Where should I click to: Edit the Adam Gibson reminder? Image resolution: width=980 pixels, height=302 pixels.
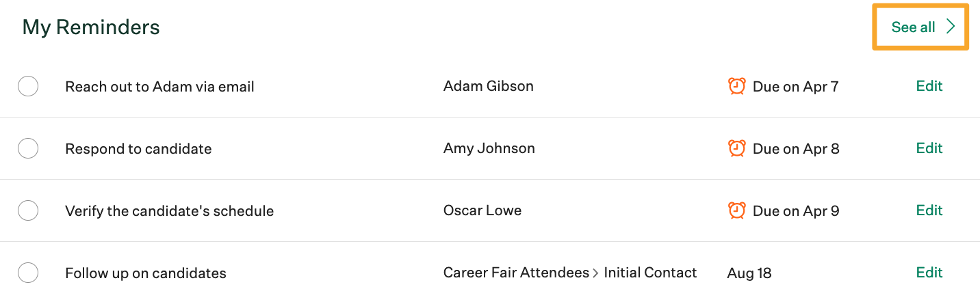click(929, 86)
